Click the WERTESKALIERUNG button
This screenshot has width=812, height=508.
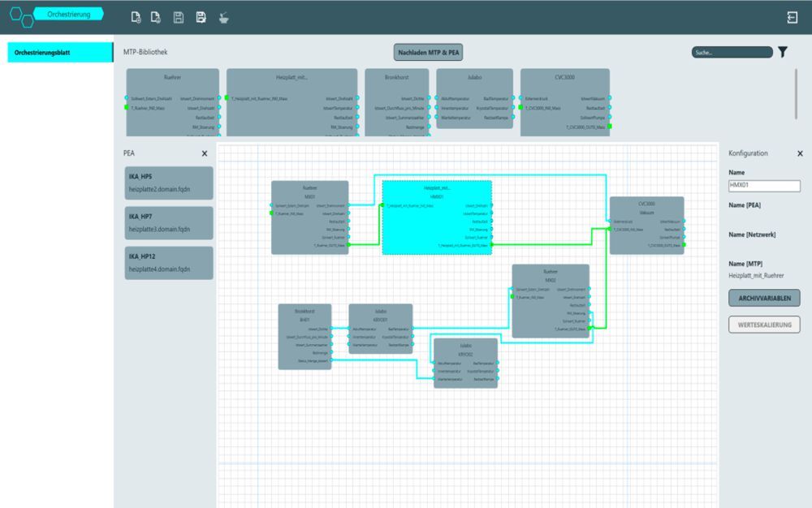[764, 325]
